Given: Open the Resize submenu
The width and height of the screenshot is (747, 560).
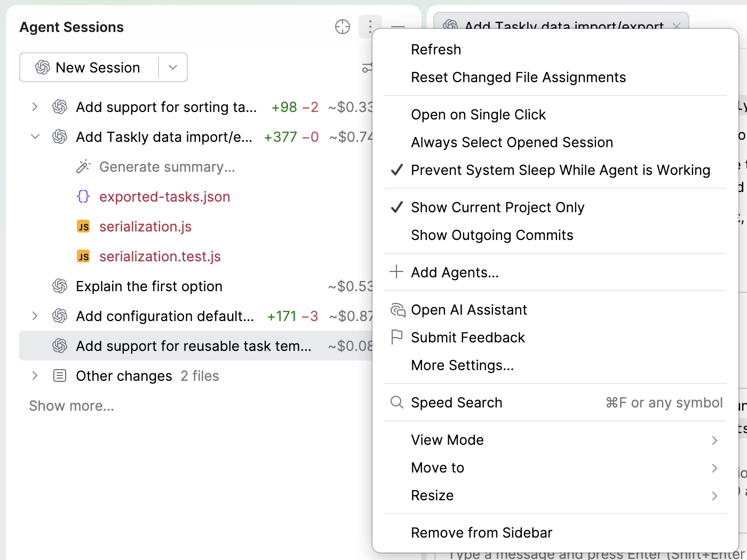Looking at the screenshot, I should point(555,495).
